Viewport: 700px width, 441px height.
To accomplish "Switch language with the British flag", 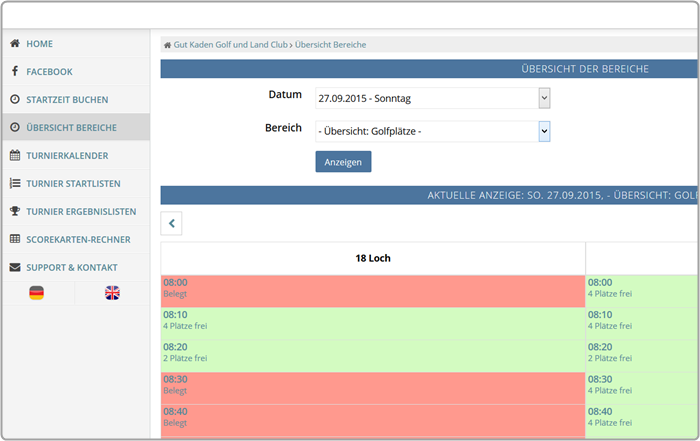I will (x=112, y=293).
